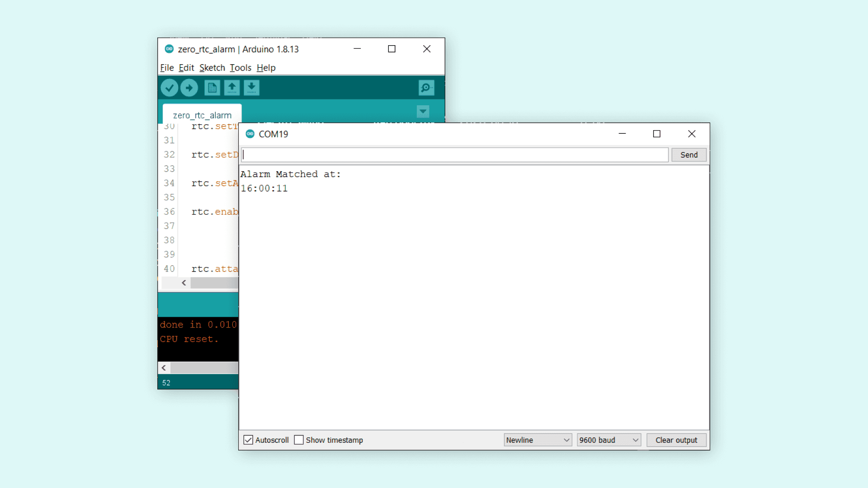Screen dimensions: 868x488
Task: Open Serial Monitor magnifier icon
Action: (x=426, y=88)
